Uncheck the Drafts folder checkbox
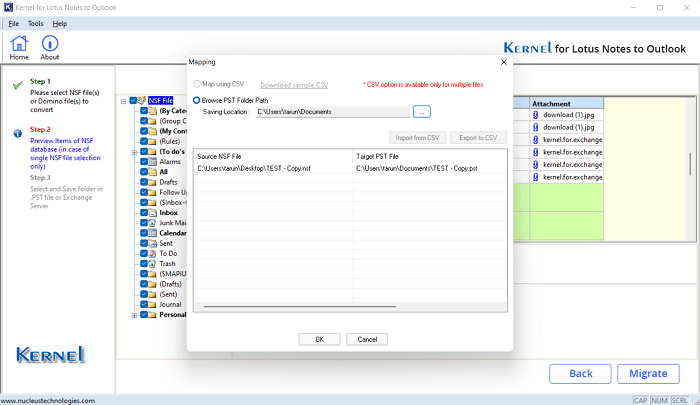This screenshot has width=700, height=405. click(144, 182)
